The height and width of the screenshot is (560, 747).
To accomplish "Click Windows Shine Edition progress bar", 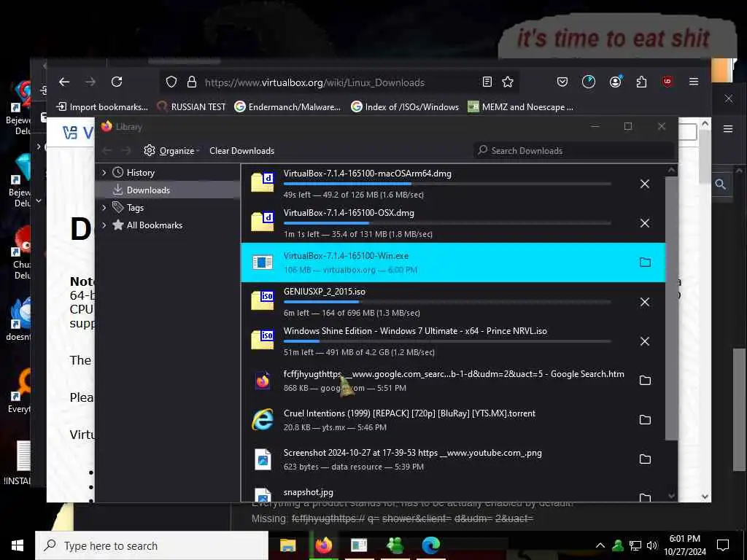I will coord(447,341).
